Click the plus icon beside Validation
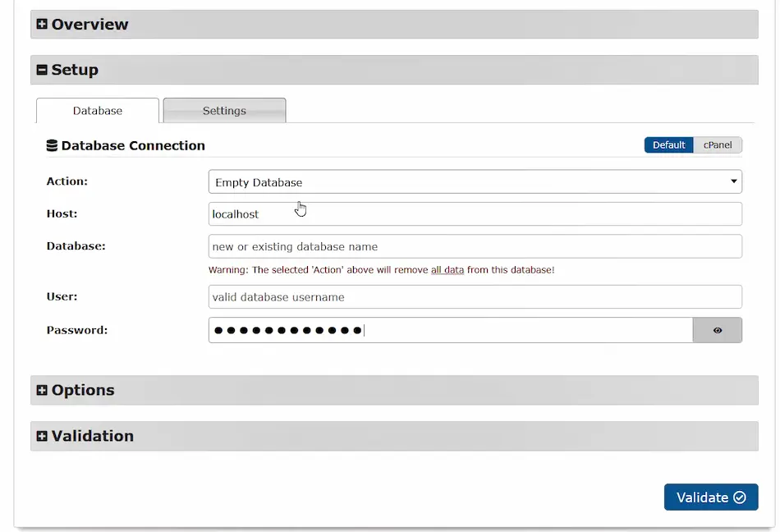 tap(42, 437)
